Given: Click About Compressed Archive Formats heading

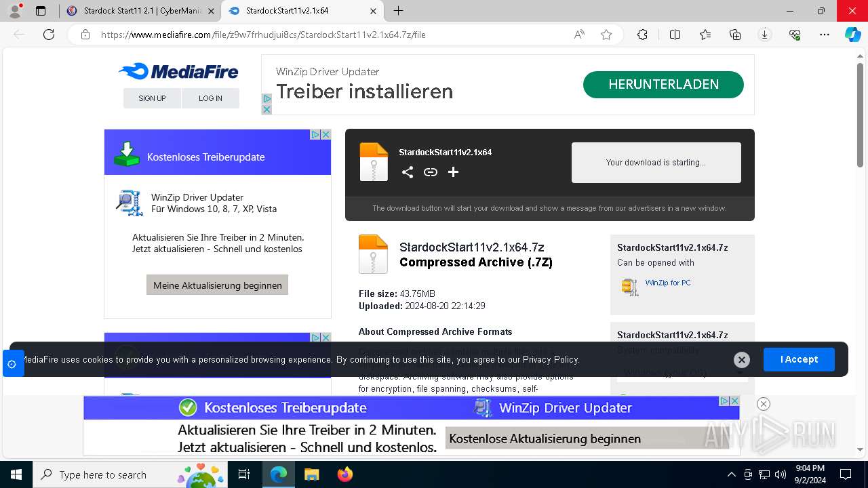Looking at the screenshot, I should [x=435, y=331].
